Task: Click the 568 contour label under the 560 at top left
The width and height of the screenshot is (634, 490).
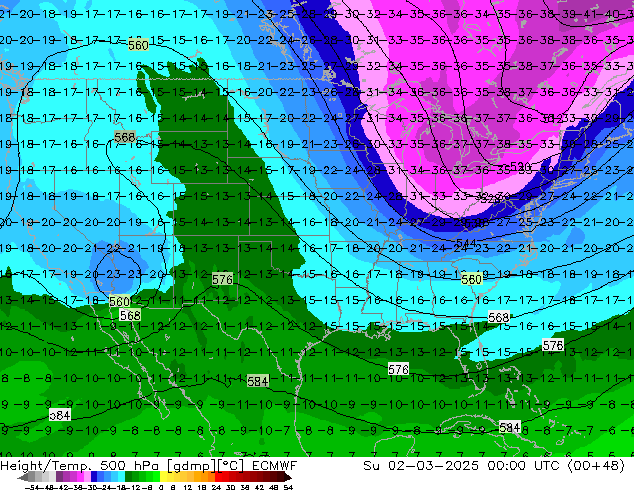Action: coord(125,137)
